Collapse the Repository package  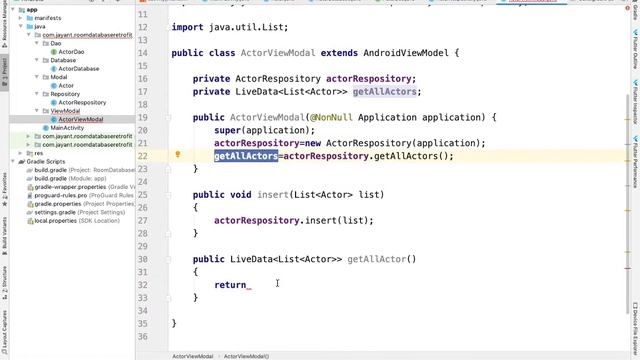point(37,94)
